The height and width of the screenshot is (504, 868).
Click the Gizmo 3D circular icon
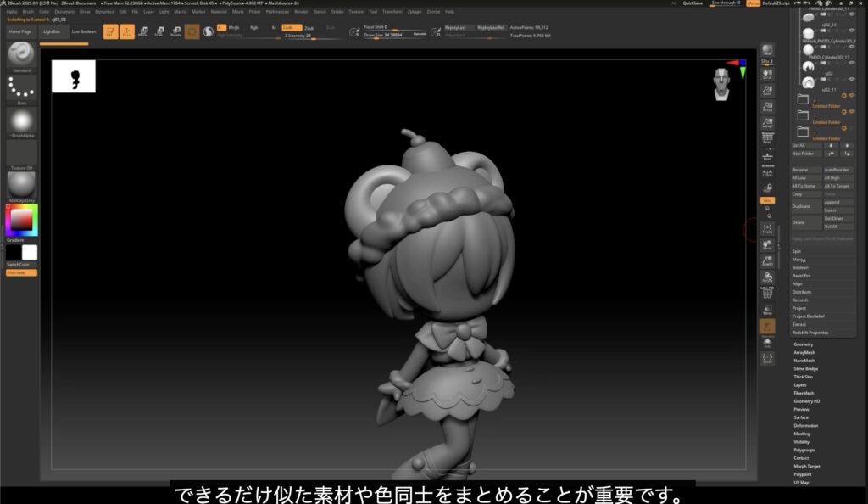pos(192,31)
